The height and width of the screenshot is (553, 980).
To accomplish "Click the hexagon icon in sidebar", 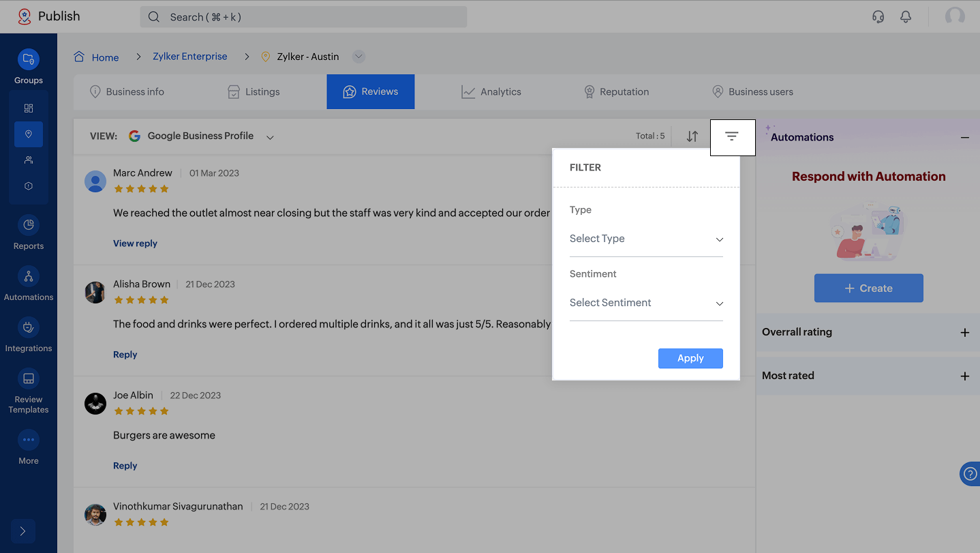I will point(29,186).
